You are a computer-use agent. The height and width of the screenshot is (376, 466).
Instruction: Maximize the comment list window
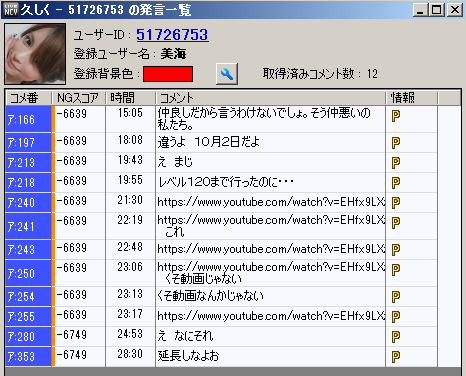click(x=437, y=10)
